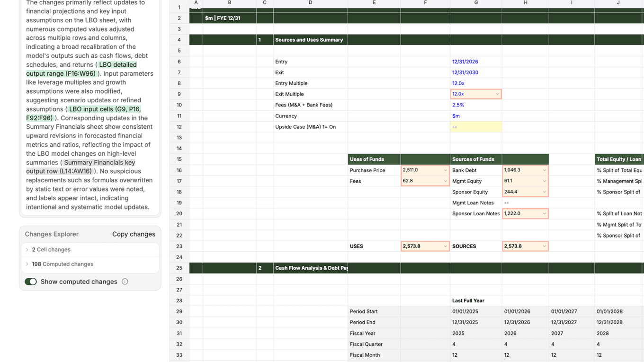The height and width of the screenshot is (362, 644).
Task: Select row header 23
Action: (x=179, y=246)
